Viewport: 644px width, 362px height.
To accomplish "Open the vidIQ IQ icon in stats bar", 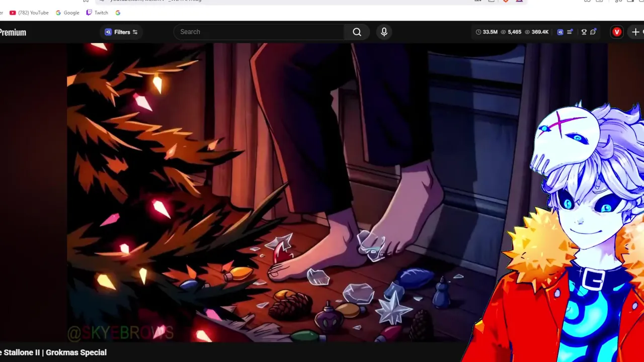I will pos(560,32).
